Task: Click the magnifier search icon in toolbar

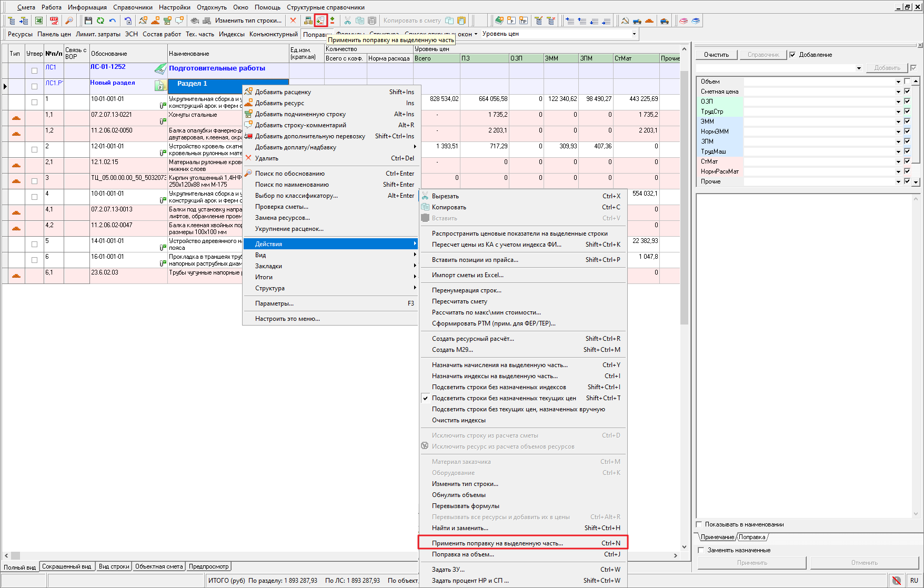Action: (69, 21)
